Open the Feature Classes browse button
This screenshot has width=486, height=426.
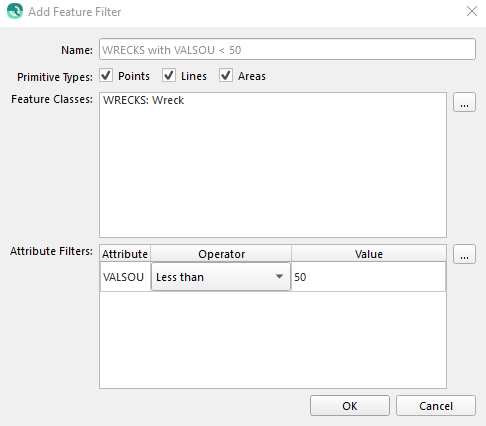[x=464, y=102]
